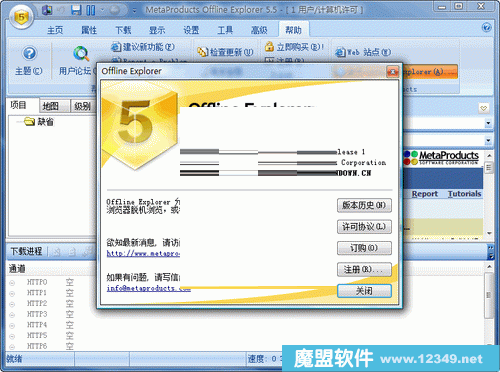Click Check for updates (检查更新)
Viewport: 500px width, 372px height.
[225, 52]
